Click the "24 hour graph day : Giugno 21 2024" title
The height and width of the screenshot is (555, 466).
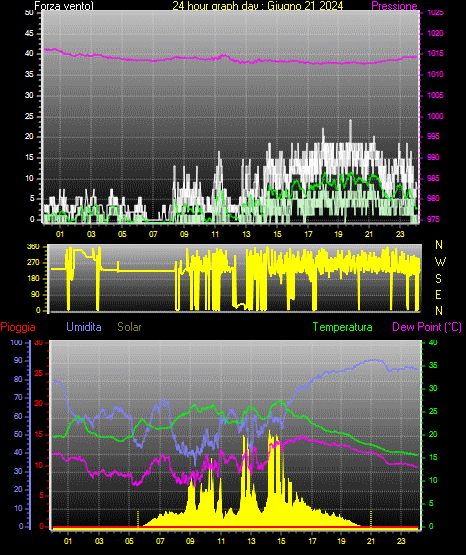pos(258,6)
